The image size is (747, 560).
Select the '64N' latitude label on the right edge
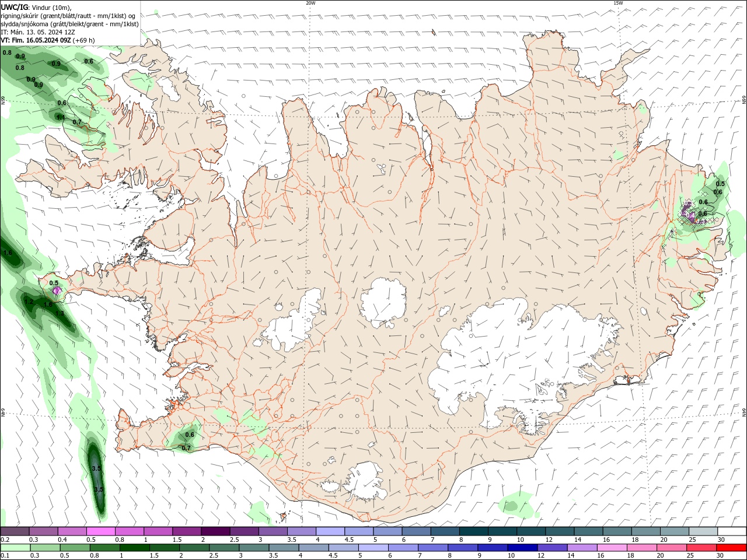744,411
